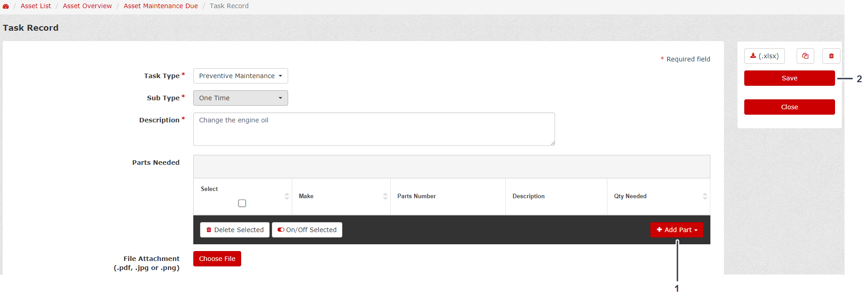This screenshot has width=868, height=298.
Task: Delete selected parts from the table
Action: click(234, 230)
